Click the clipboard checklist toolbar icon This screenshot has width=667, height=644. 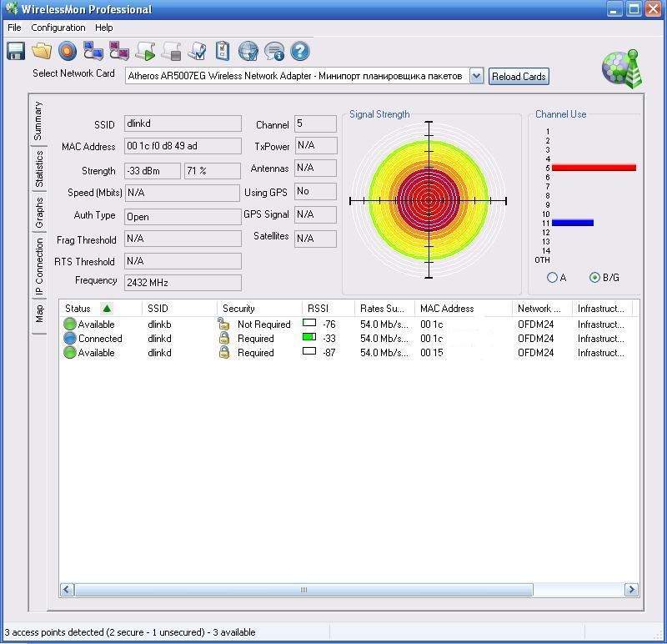click(x=223, y=52)
